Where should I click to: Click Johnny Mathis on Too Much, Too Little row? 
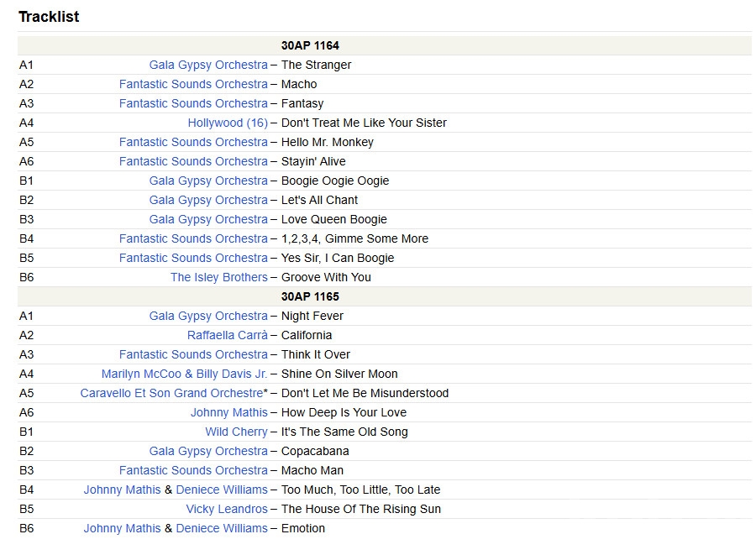[x=122, y=490]
